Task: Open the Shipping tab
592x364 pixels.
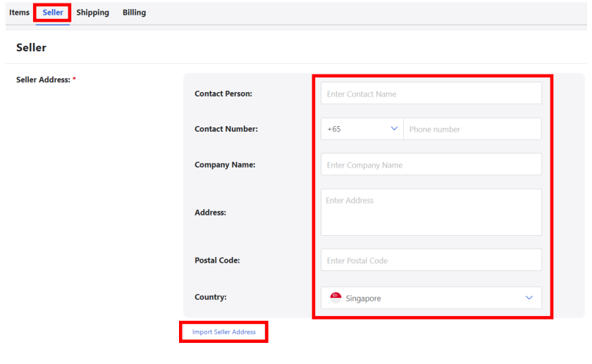Action: pos(92,13)
